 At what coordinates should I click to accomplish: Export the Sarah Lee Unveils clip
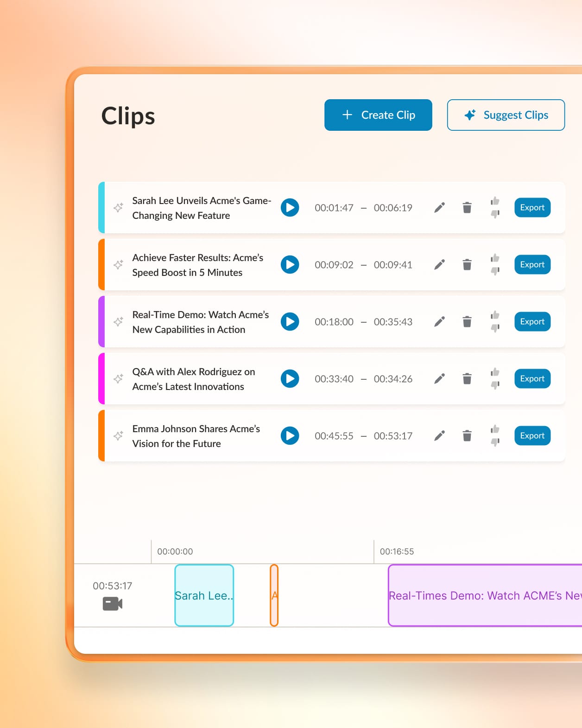[532, 208]
